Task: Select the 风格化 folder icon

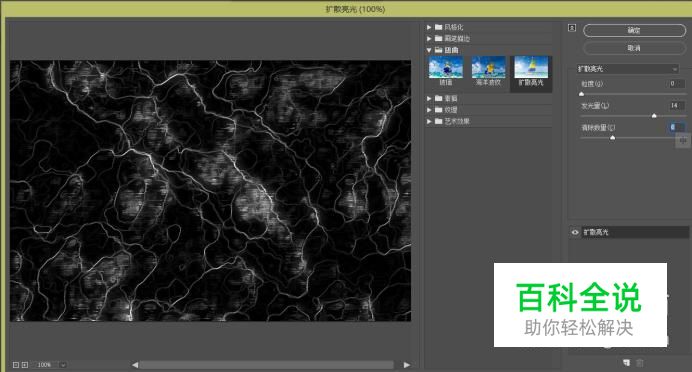Action: click(439, 27)
